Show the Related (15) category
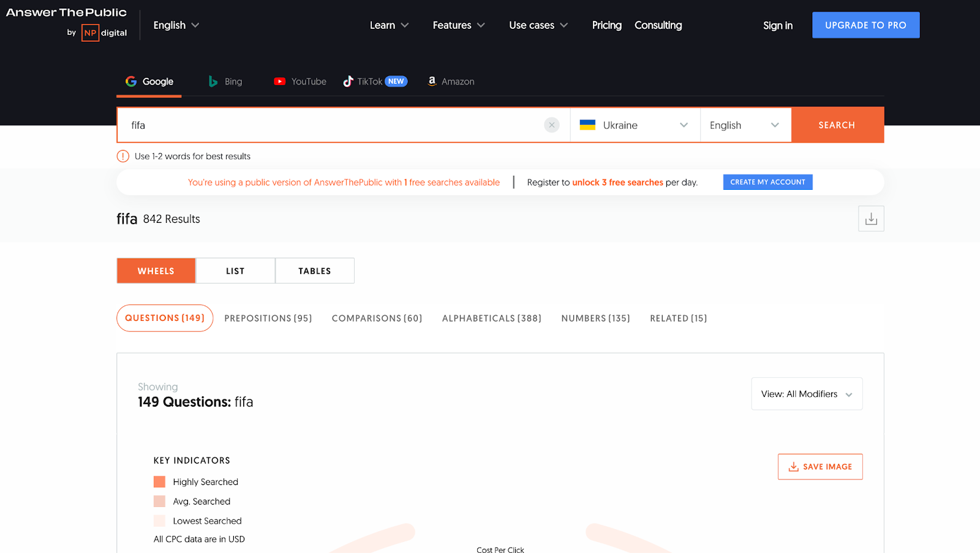The height and width of the screenshot is (553, 980). pyautogui.click(x=679, y=318)
